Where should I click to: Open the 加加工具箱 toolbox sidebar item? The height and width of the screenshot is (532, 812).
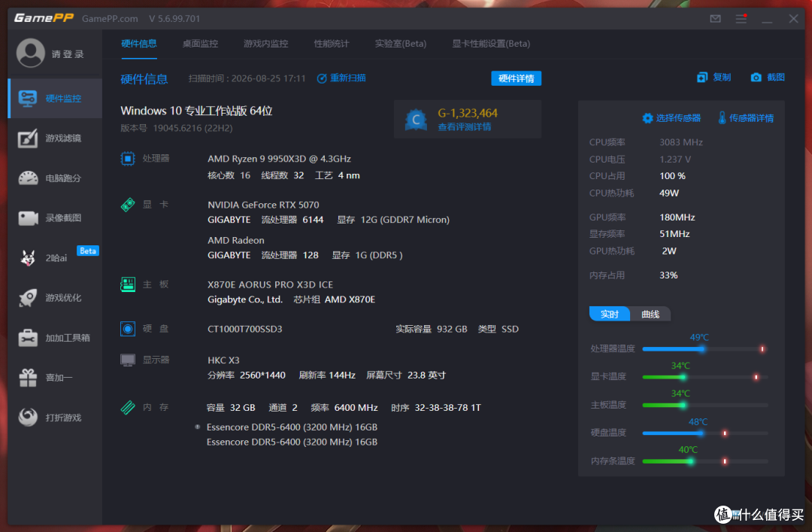pos(56,338)
